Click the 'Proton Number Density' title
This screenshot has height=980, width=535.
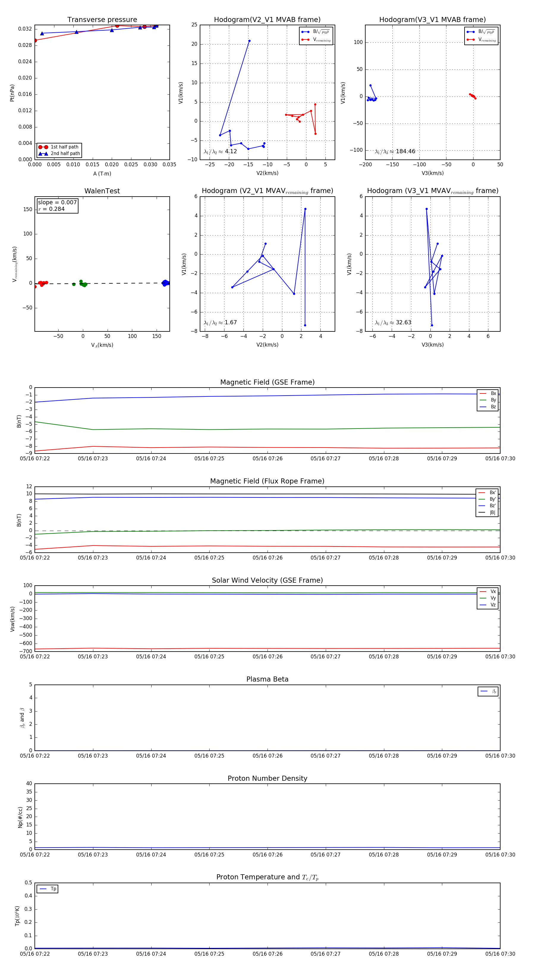point(267,778)
